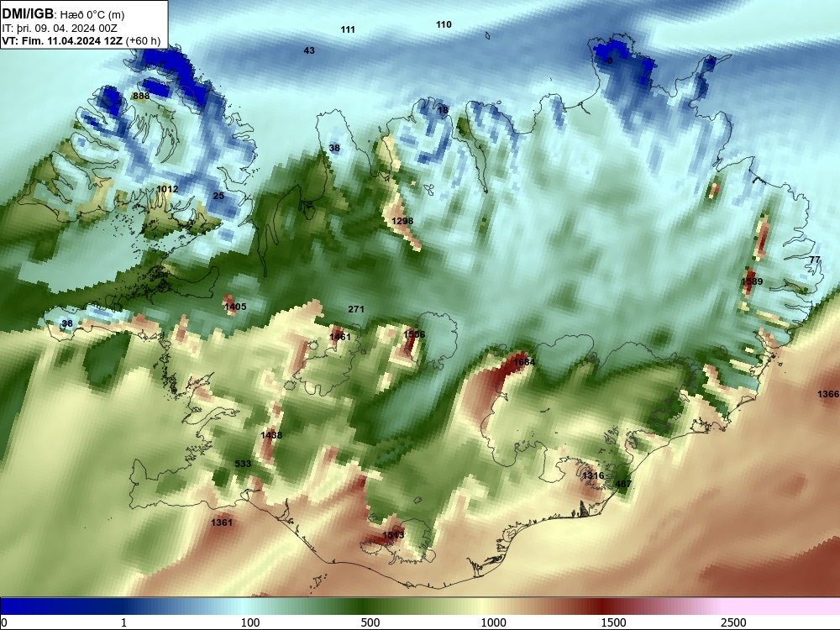
Task: Click the 2500 tick on the color scale
Action: (x=733, y=622)
